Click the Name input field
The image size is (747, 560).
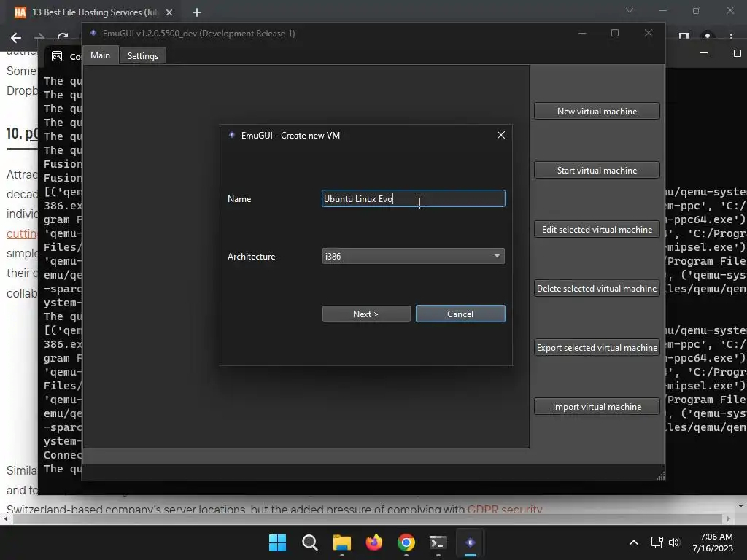413,198
